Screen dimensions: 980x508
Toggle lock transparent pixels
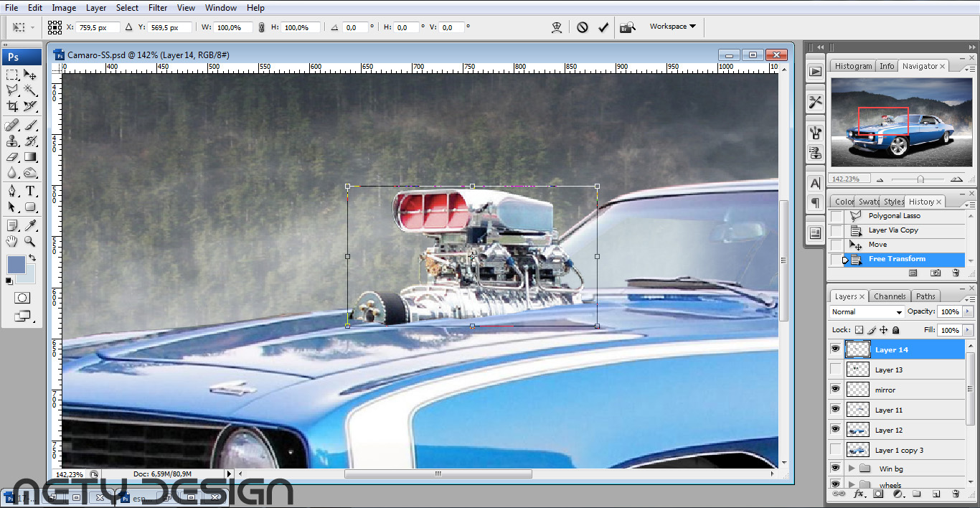(x=859, y=330)
